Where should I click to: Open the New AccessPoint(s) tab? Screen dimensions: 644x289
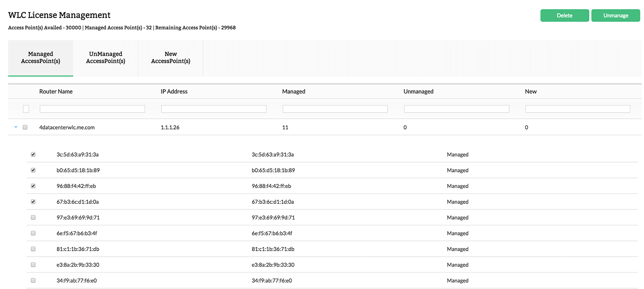coord(170,57)
